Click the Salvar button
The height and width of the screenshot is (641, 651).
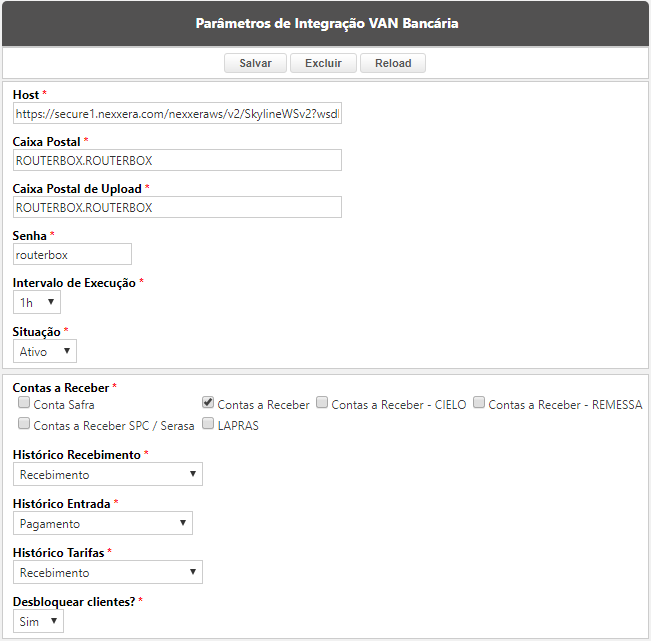pos(255,63)
